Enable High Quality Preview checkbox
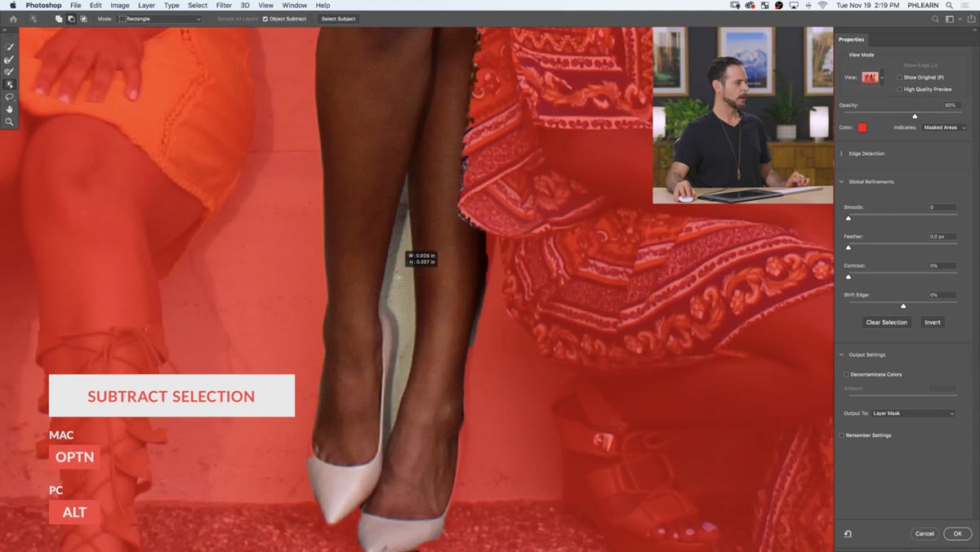Screen dimensions: 980x552 tap(899, 89)
